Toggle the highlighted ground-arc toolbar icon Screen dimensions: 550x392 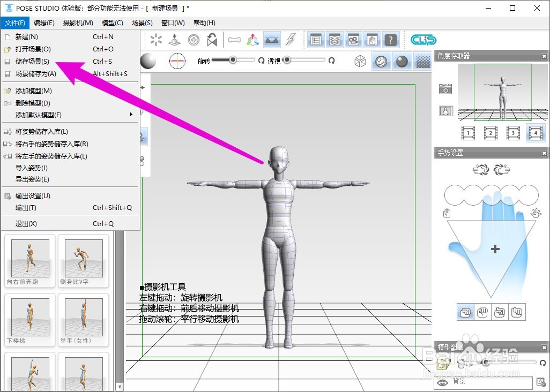[x=272, y=40]
